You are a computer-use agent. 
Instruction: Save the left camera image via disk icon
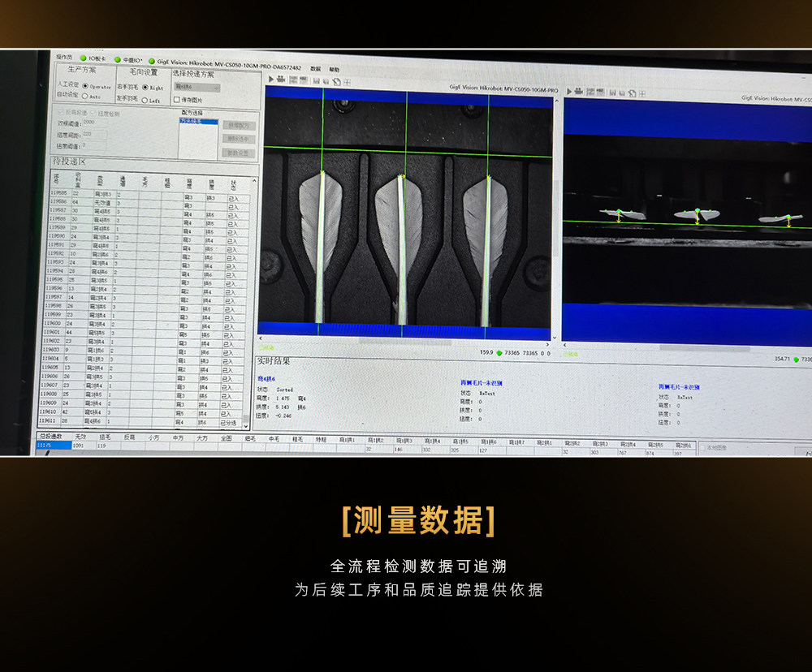(x=316, y=81)
